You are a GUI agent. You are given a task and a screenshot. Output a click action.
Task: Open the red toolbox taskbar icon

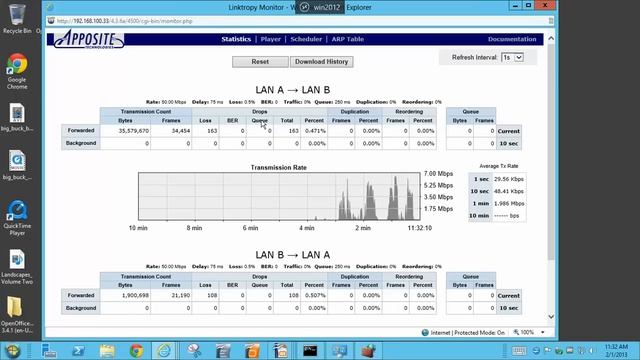[x=368, y=351]
